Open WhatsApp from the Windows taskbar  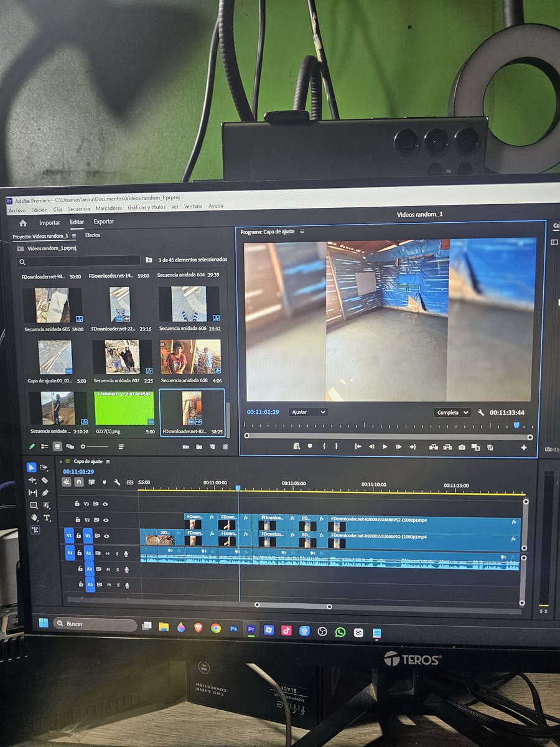click(x=340, y=631)
